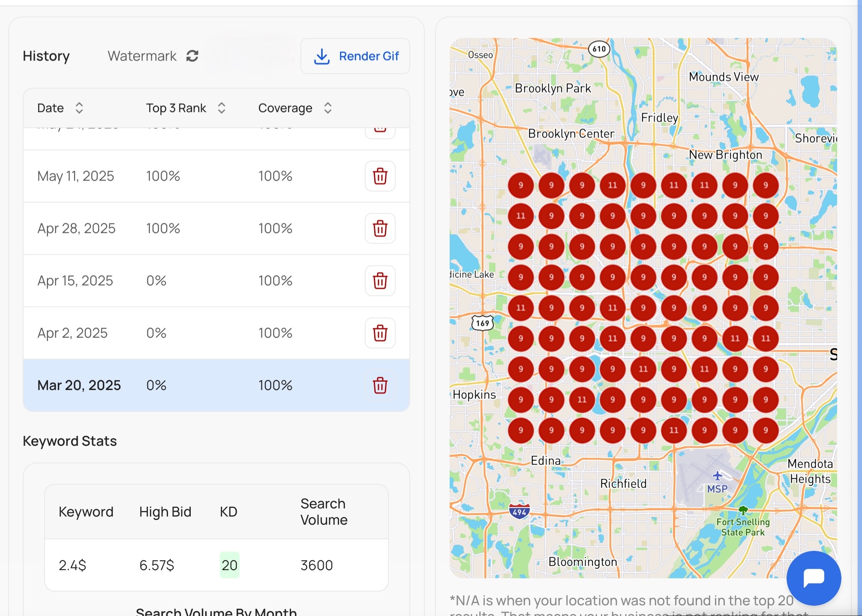Click the top-left map rank pin
The height and width of the screenshot is (616, 862).
520,185
